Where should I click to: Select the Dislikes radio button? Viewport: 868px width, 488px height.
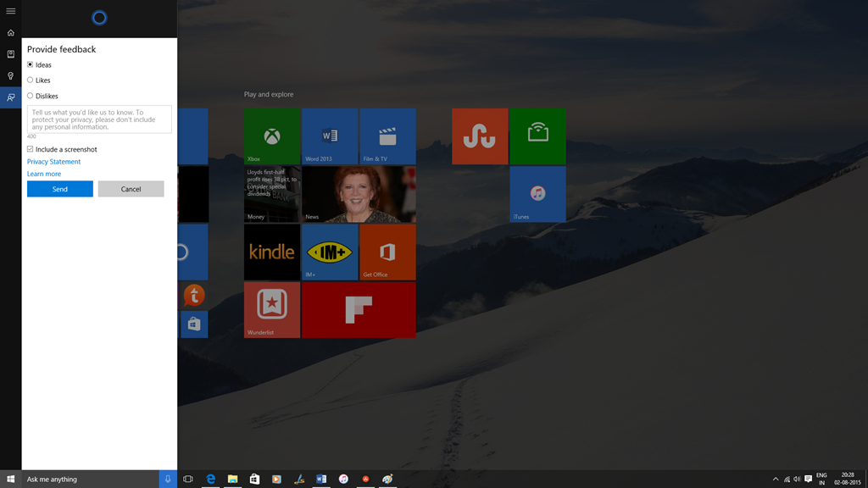(x=30, y=96)
